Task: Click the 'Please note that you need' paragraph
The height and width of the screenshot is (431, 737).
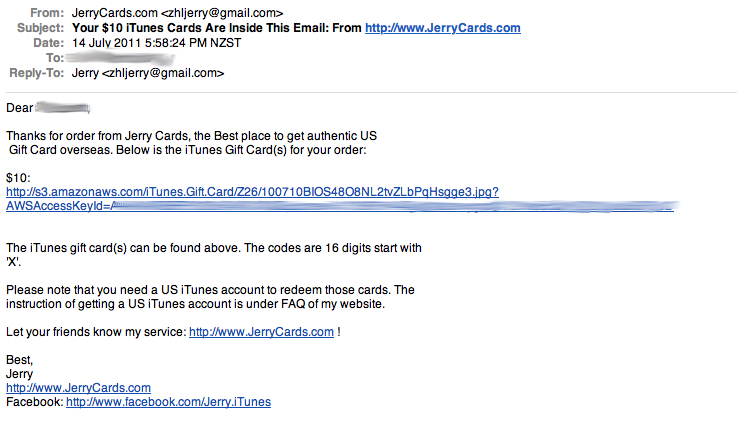Action: pyautogui.click(x=211, y=297)
